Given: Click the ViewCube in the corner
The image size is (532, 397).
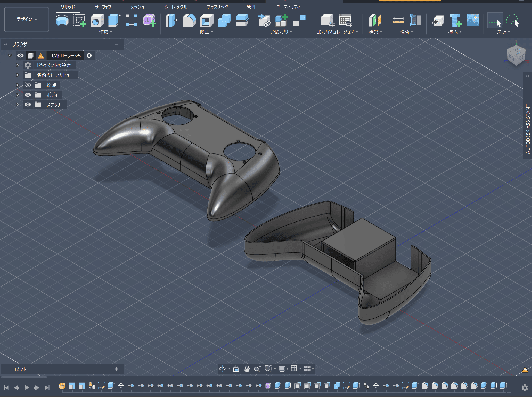Looking at the screenshot, I should point(516,56).
